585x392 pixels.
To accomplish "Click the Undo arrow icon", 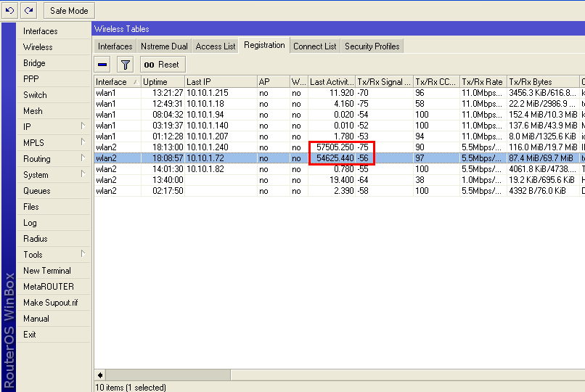I will click(x=10, y=11).
